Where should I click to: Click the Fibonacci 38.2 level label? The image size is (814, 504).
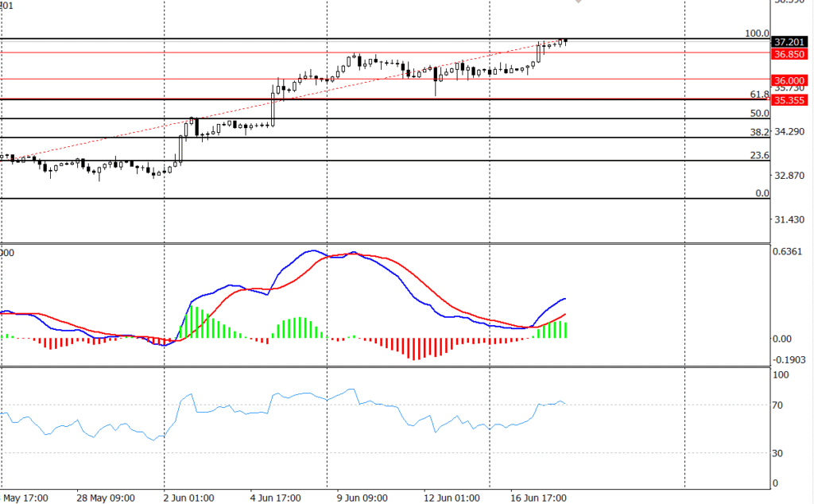click(759, 132)
